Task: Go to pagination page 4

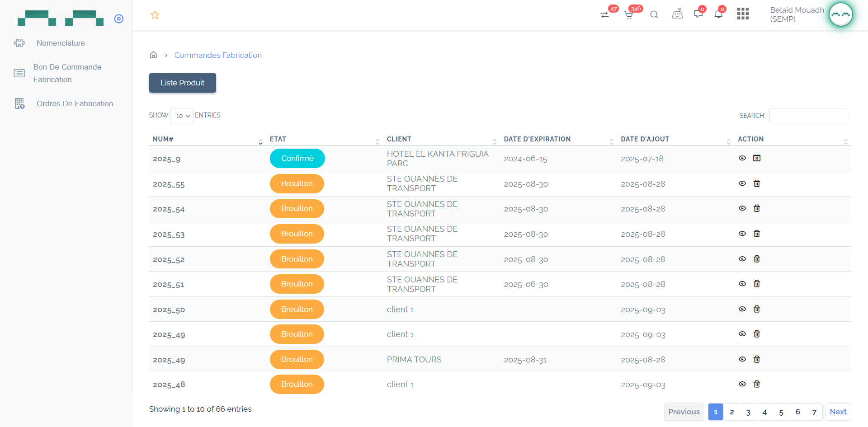Action: click(x=765, y=412)
